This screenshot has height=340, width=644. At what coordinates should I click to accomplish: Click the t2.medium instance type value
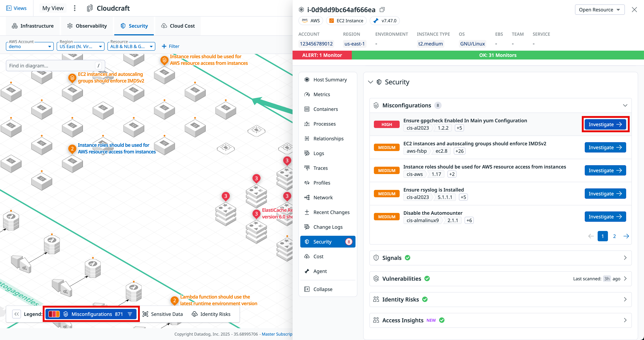coord(431,44)
